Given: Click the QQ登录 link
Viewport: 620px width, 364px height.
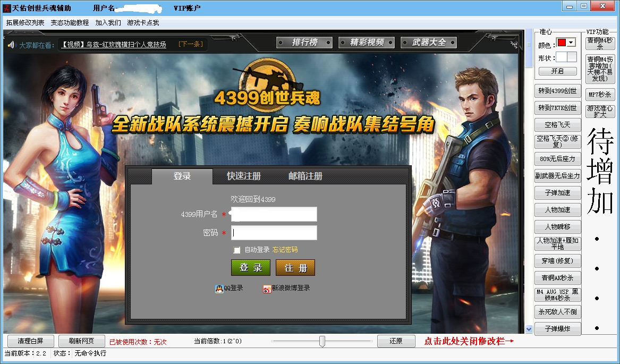Looking at the screenshot, I should pyautogui.click(x=233, y=288).
